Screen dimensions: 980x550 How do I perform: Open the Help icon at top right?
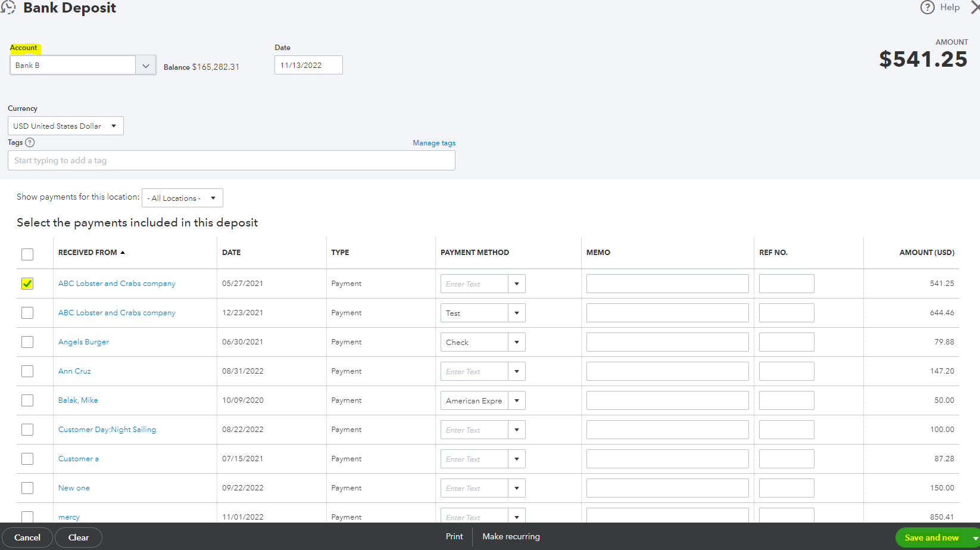(927, 7)
